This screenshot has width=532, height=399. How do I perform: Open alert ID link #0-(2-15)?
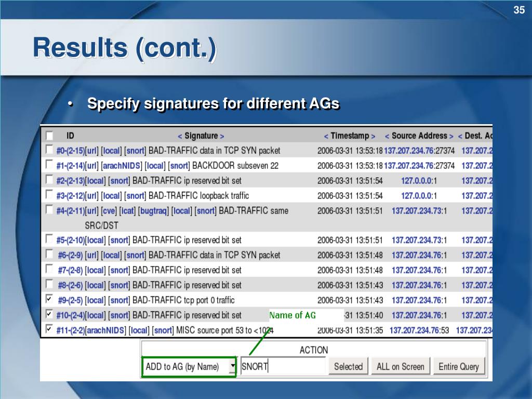click(71, 151)
